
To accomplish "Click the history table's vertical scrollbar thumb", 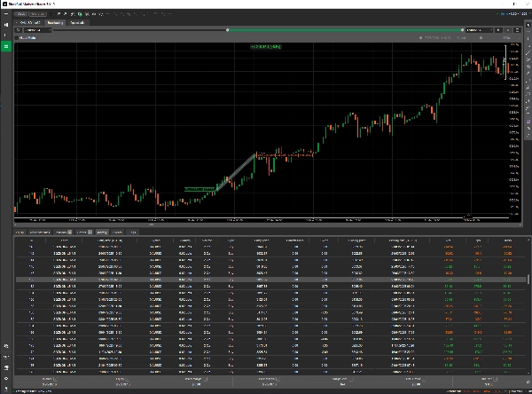I will tap(528, 280).
